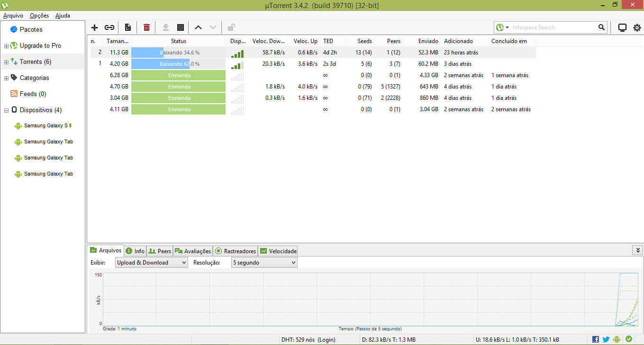Screen dimensions: 644x345
Task: Click the search magnifier icon
Action: point(601,27)
